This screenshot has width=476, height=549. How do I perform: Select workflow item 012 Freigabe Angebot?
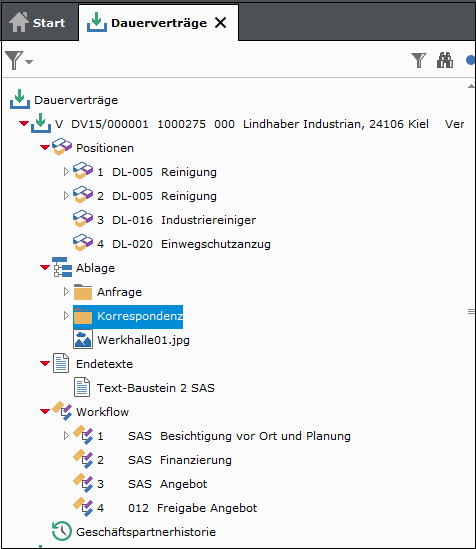[165, 508]
